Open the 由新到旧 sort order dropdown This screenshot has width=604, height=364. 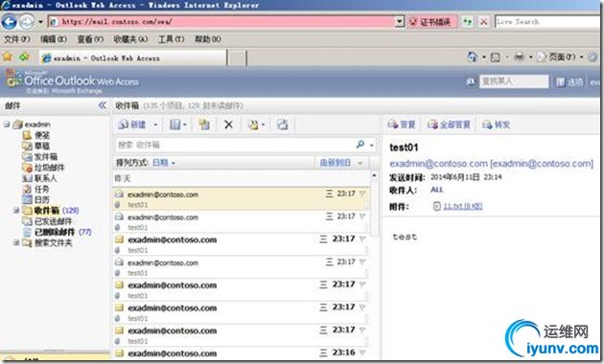[x=341, y=163]
